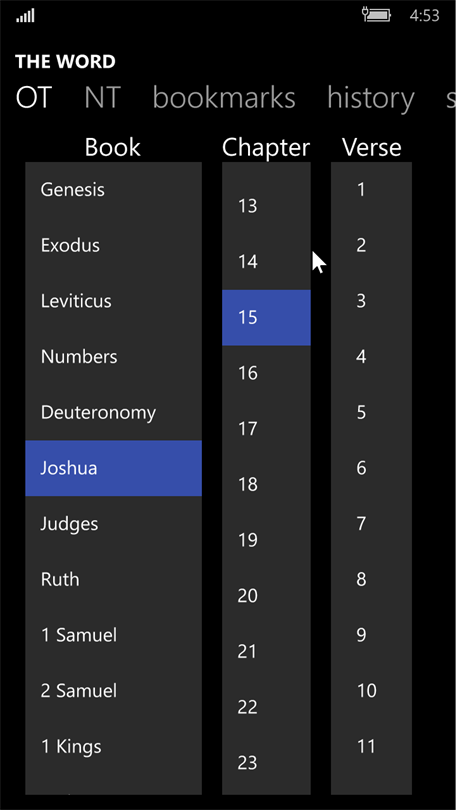The image size is (456, 810).
Task: Select chapter 13
Action: (x=266, y=206)
